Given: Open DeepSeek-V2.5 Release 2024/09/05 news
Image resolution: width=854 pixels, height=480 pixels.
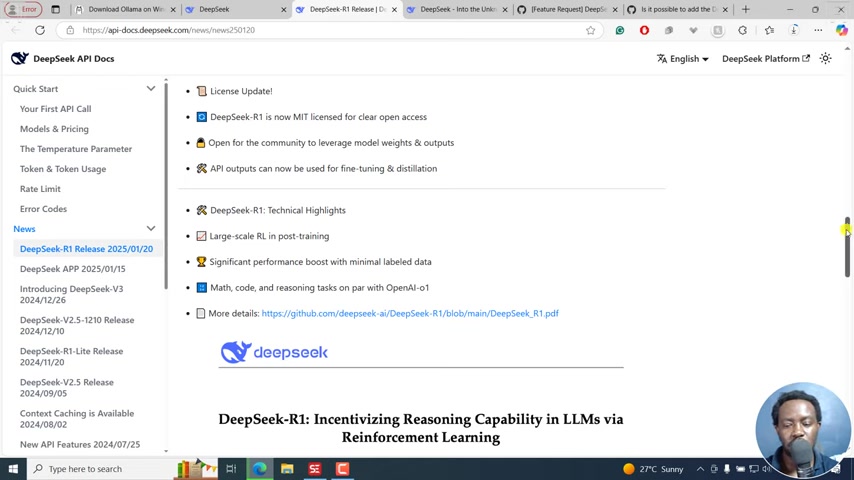Looking at the screenshot, I should (x=67, y=387).
